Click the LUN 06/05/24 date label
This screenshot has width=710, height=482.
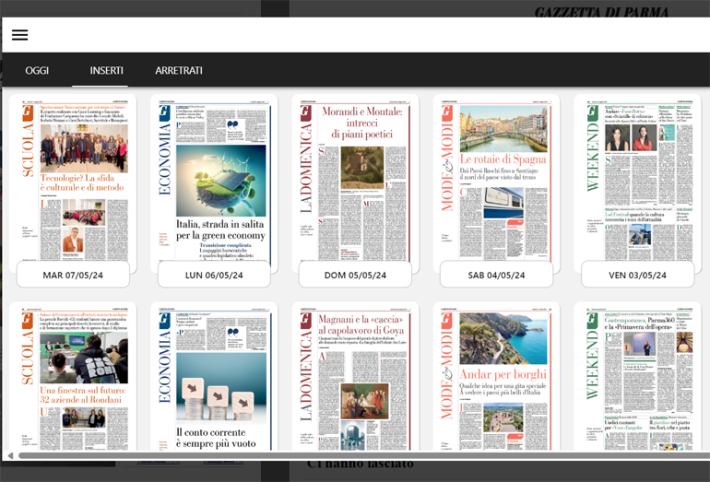point(214,275)
